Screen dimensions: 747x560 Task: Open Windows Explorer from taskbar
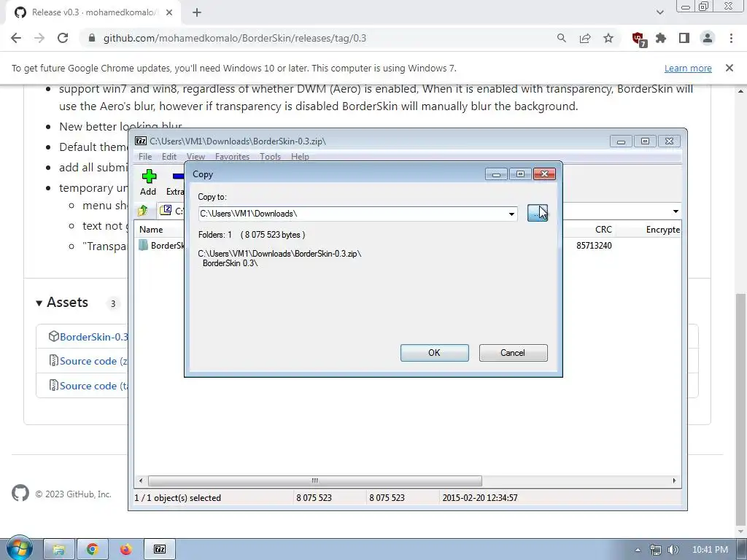pos(59,550)
